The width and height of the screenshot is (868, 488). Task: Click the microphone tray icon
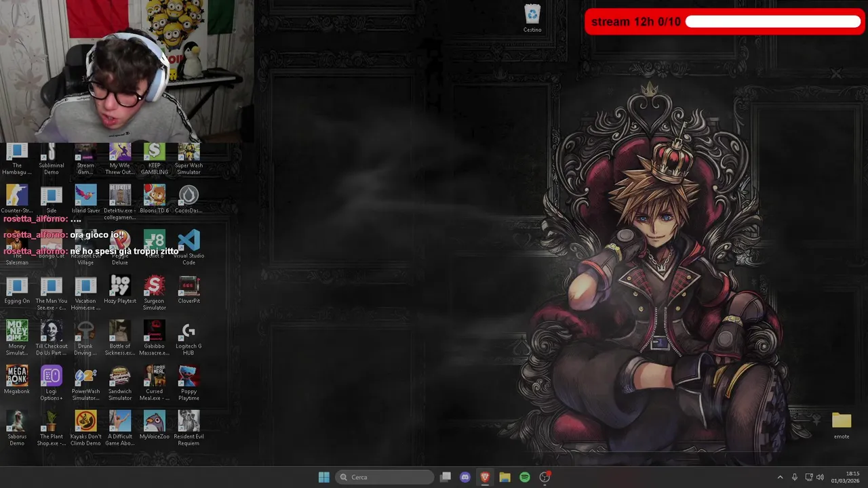coord(794,477)
